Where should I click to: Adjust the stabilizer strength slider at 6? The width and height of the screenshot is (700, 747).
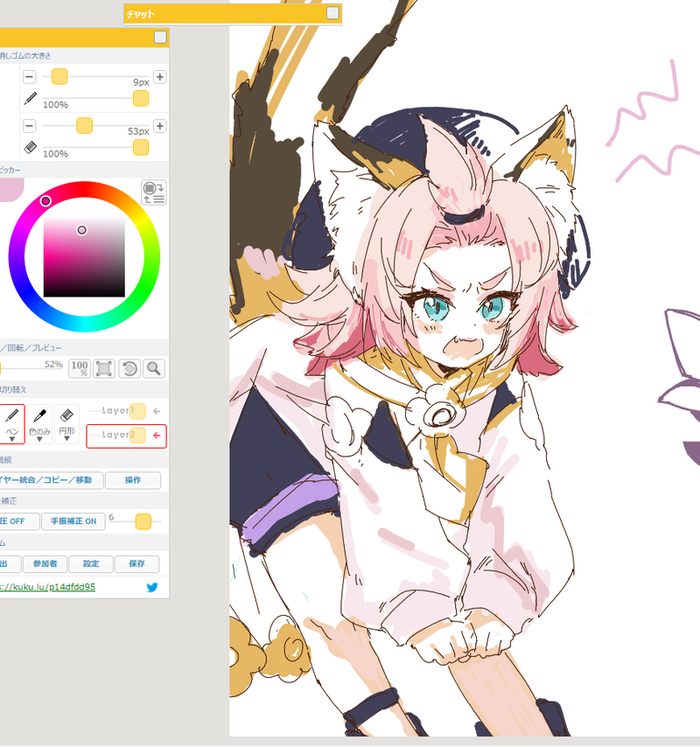pyautogui.click(x=143, y=521)
